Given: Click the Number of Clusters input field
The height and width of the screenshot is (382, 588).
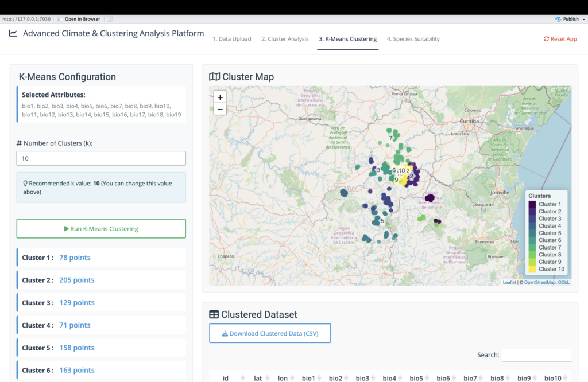Looking at the screenshot, I should point(101,158).
